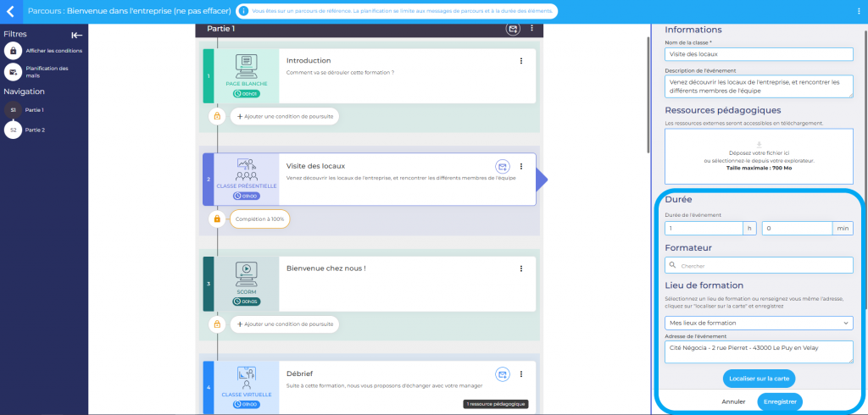Click the Complétion à 100% condition

(x=259, y=219)
